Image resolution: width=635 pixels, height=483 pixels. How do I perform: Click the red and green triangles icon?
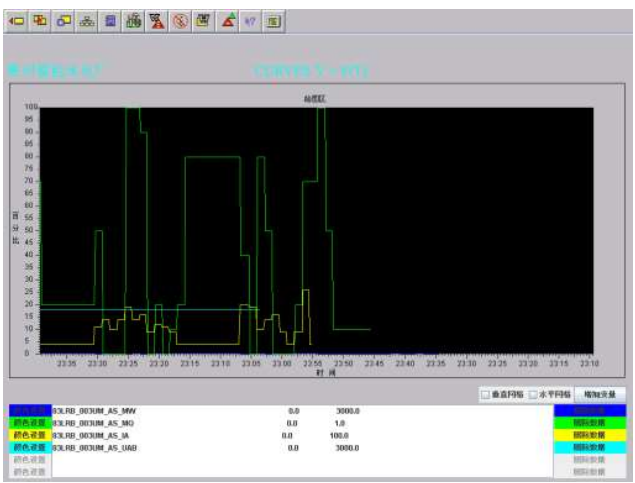pos(228,21)
